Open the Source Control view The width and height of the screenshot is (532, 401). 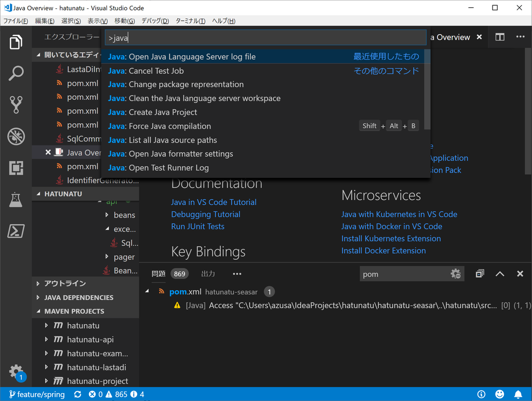(x=16, y=105)
